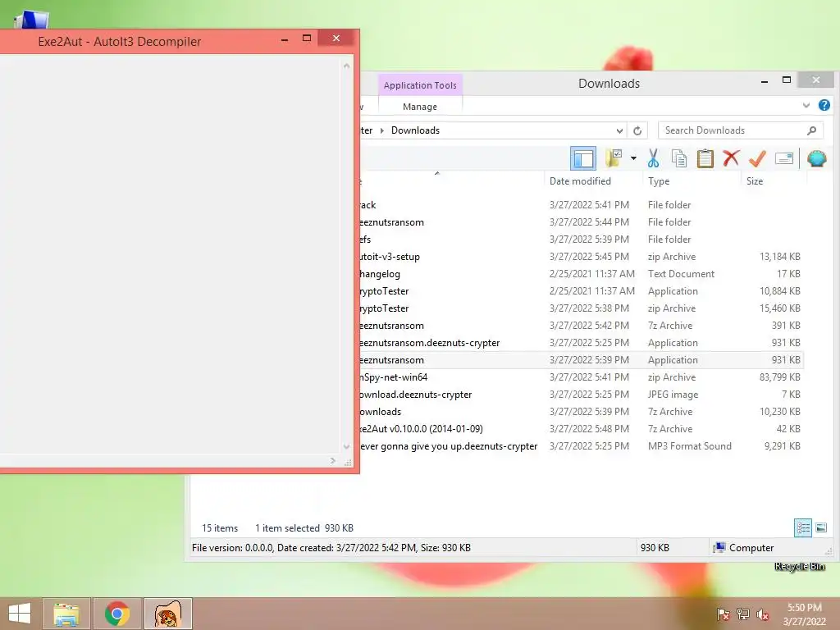Image resolution: width=840 pixels, height=630 pixels.
Task: Close the Exe2Aut decompiler window
Action: [336, 38]
